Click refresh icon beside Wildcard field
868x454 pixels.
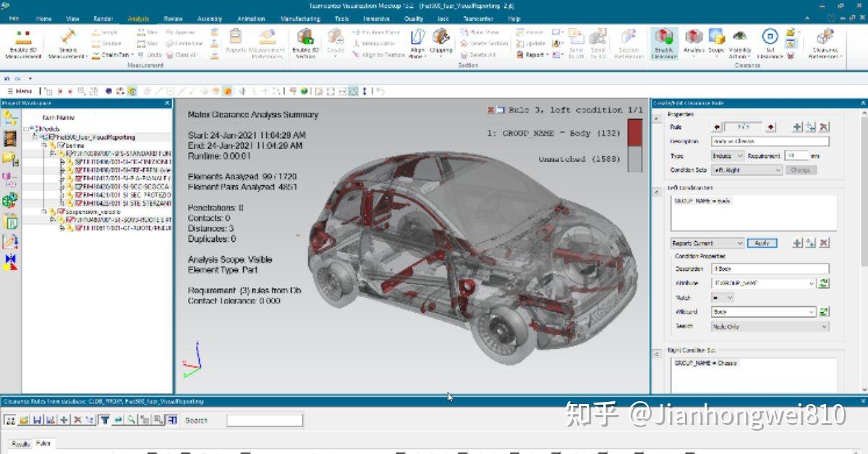[823, 312]
